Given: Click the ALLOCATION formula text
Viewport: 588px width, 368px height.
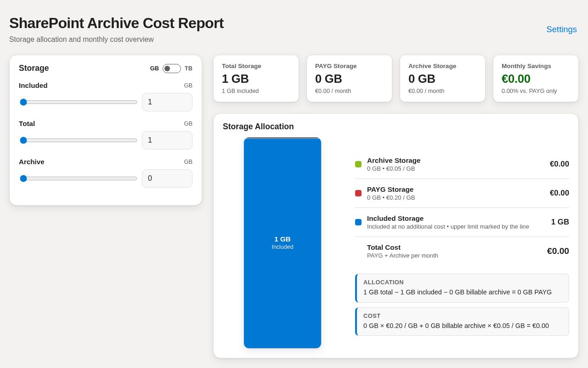Looking at the screenshot, I should coord(458,292).
